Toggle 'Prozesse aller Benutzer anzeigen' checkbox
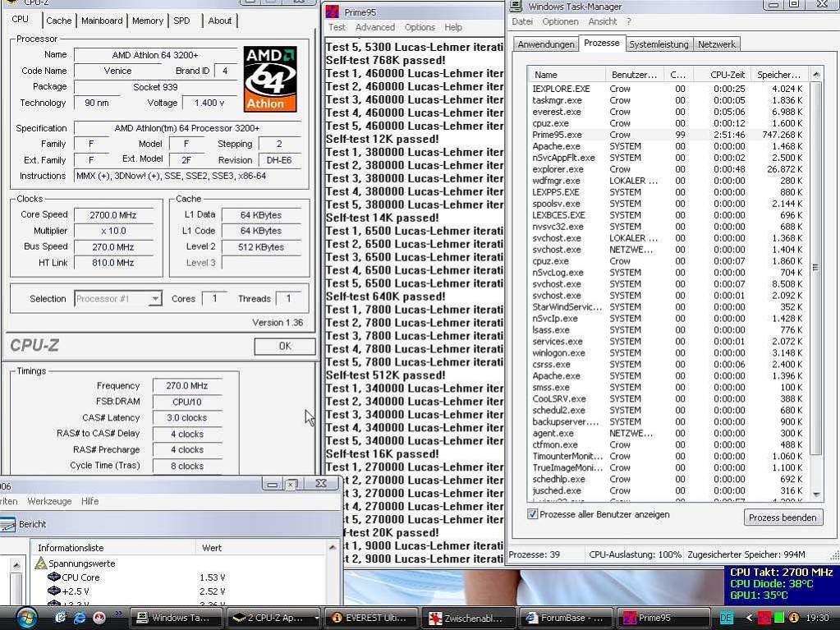The height and width of the screenshot is (630, 840). [x=533, y=514]
